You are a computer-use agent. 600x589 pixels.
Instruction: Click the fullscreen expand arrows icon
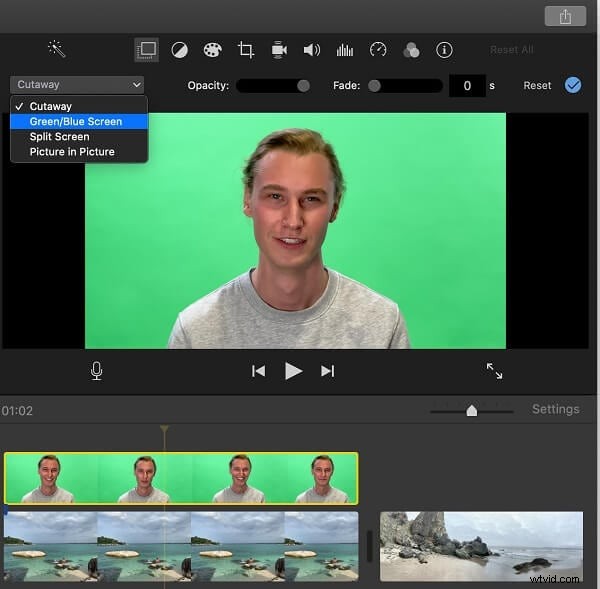494,371
